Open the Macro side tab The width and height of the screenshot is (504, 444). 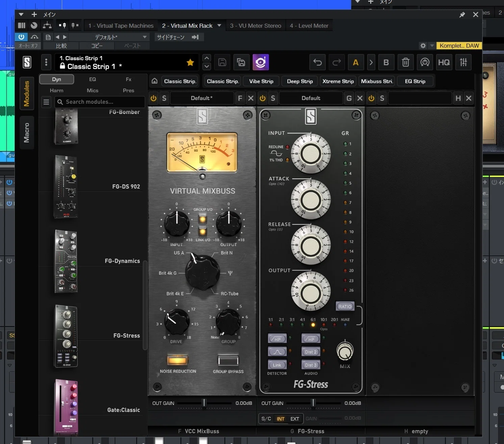[x=27, y=132]
